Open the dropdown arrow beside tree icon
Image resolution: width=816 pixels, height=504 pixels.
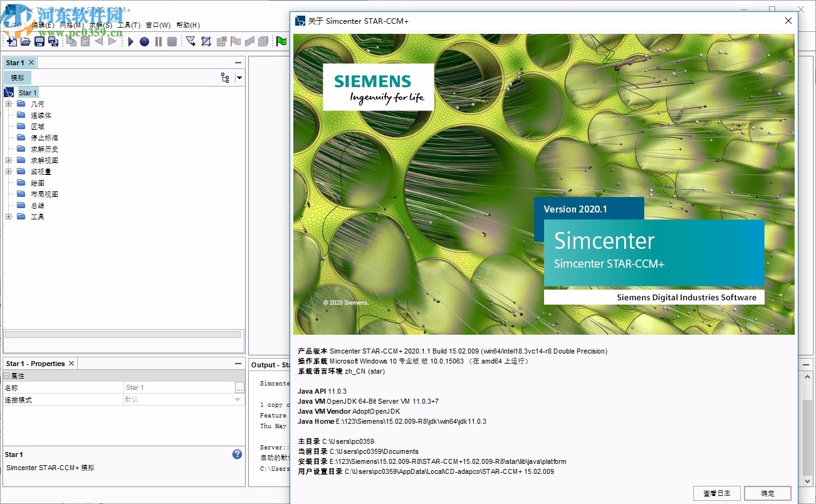[x=239, y=78]
